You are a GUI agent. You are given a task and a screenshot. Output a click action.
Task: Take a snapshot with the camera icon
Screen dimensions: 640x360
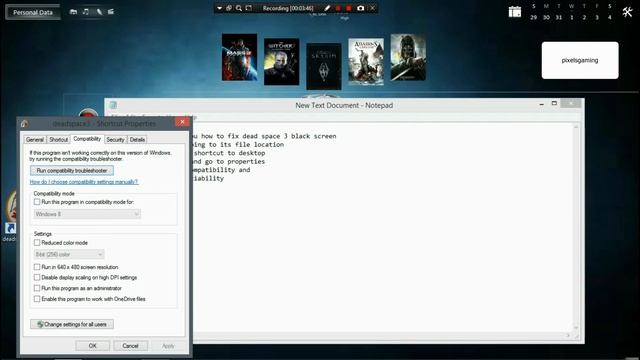click(x=360, y=8)
